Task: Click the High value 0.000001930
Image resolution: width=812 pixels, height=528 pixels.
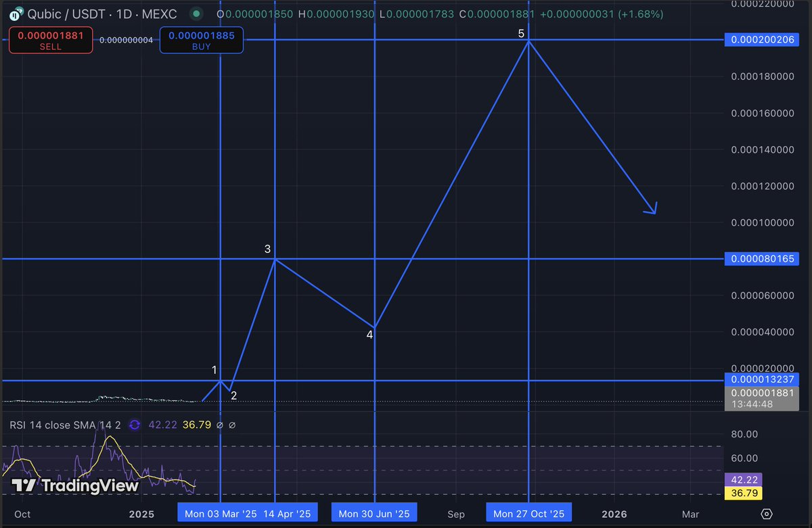Action: 341,14
